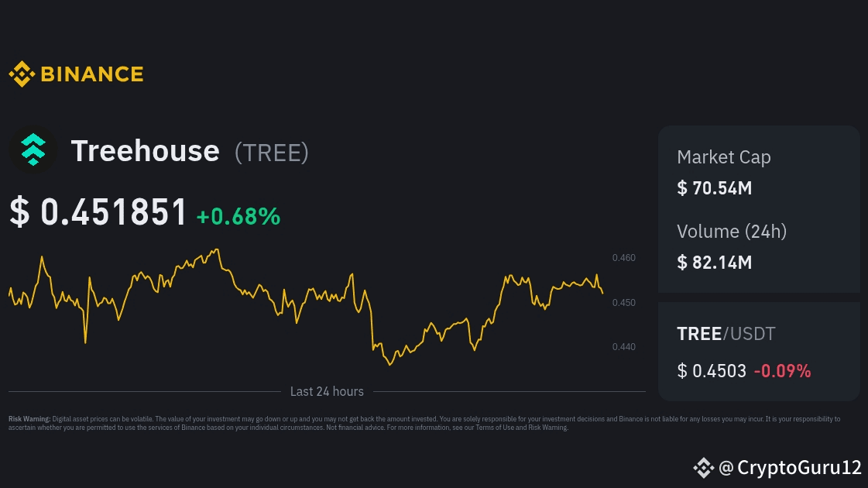
Task: Click the Volume (24h) label
Action: 731,232
